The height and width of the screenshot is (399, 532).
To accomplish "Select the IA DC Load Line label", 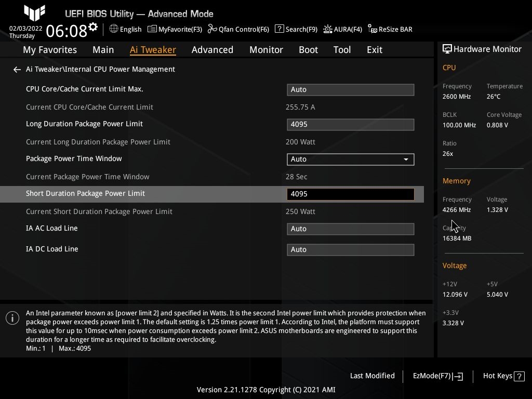I will click(52, 249).
